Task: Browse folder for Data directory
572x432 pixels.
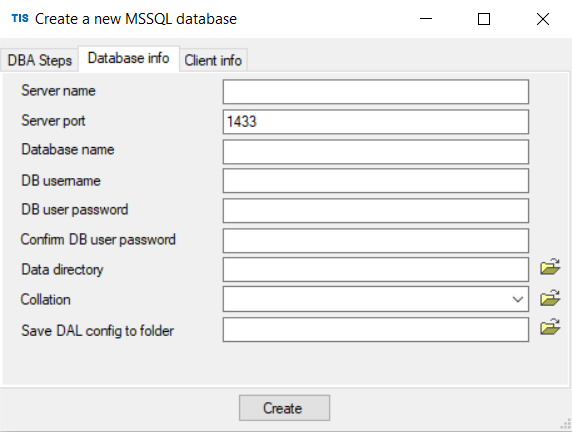Action: click(x=550, y=267)
